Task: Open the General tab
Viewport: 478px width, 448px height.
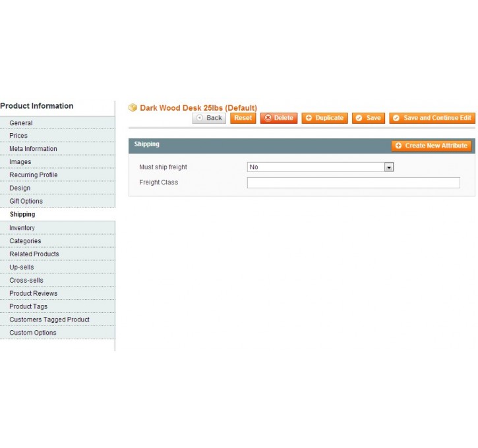Action: point(57,123)
